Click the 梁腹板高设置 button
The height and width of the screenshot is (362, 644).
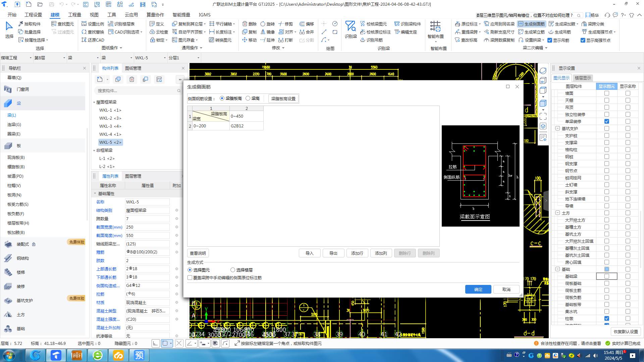point(283,99)
